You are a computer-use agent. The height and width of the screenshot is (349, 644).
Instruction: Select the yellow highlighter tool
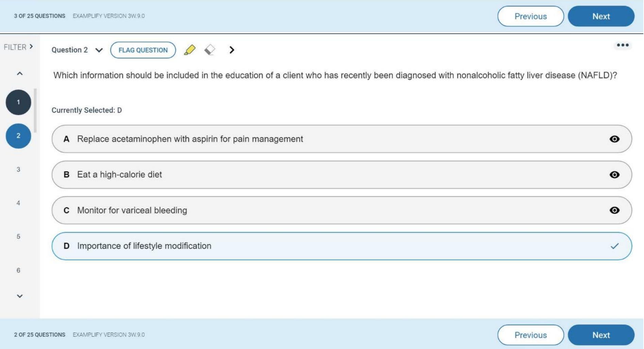(190, 50)
